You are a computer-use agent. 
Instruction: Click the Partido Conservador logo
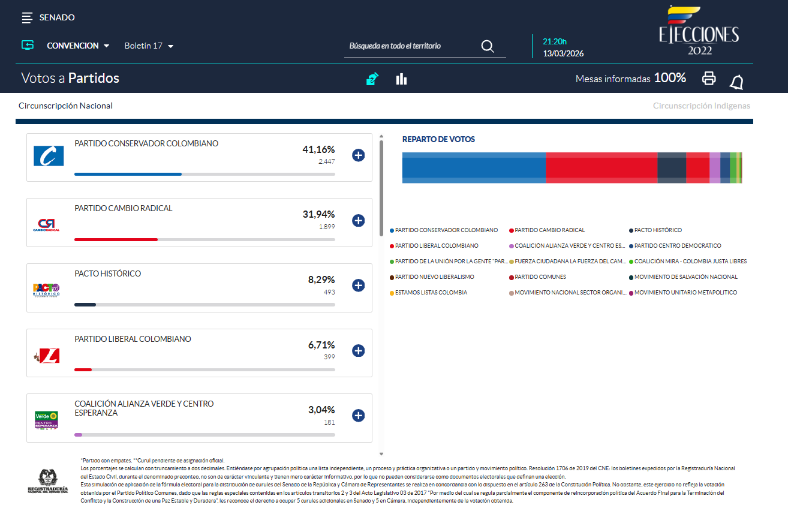click(x=49, y=156)
